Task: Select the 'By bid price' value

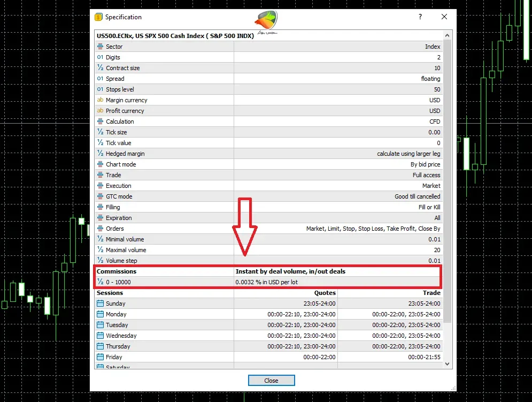Action: (x=425, y=164)
